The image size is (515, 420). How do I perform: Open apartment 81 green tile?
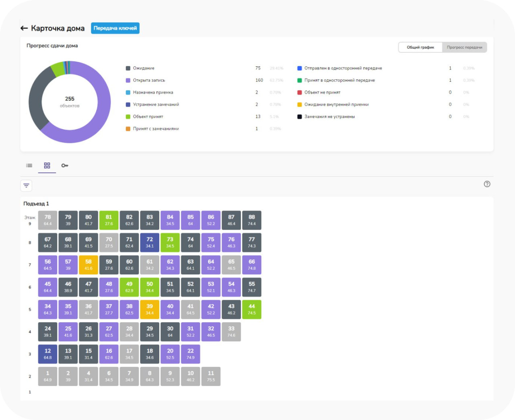[109, 220]
